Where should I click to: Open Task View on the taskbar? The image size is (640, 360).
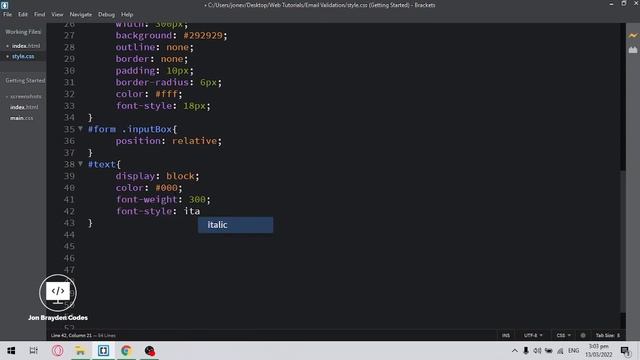(x=33, y=351)
